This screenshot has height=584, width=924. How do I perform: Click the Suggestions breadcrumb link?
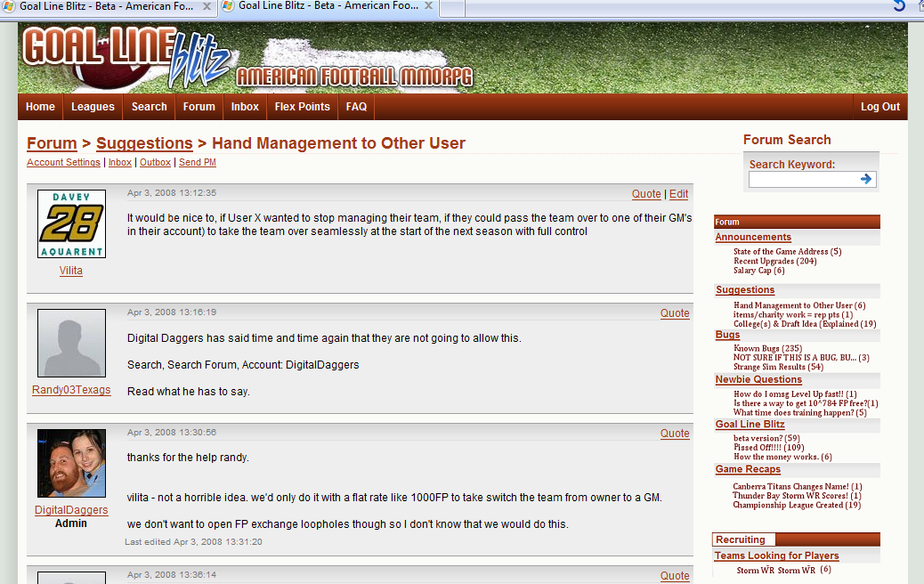[x=144, y=143]
